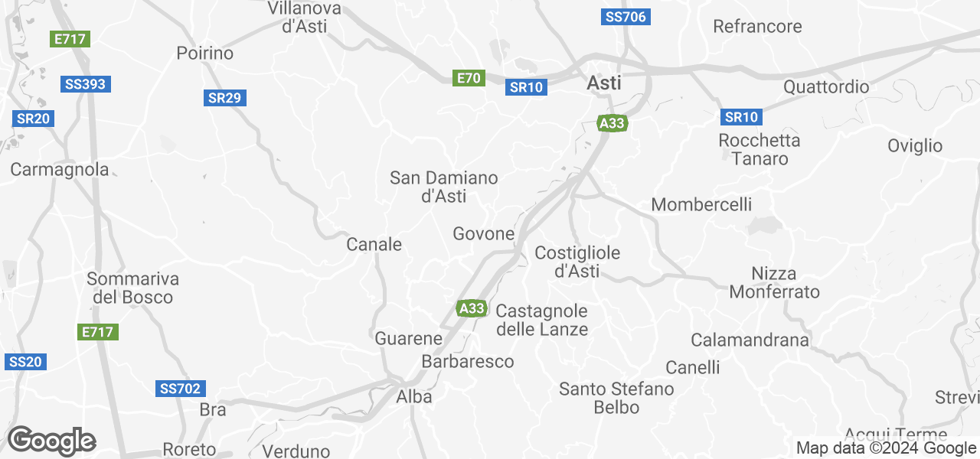Click the SS706 road shield

pyautogui.click(x=626, y=17)
